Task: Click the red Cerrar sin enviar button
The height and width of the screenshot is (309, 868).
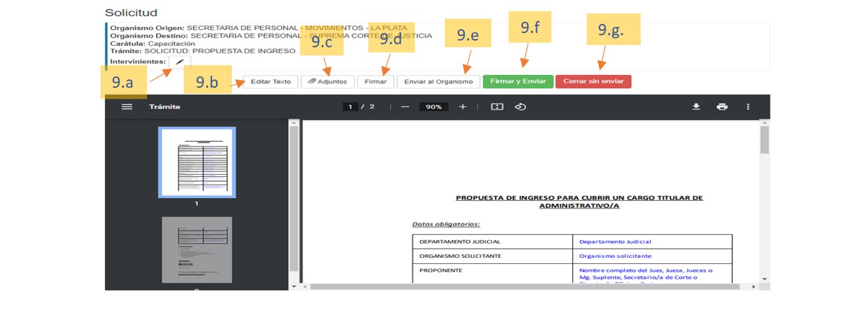Action: click(593, 82)
